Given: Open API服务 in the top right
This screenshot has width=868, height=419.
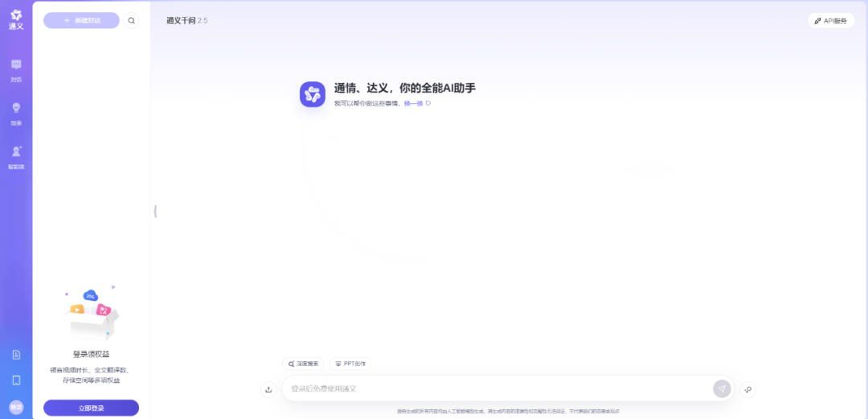Looking at the screenshot, I should click(831, 21).
